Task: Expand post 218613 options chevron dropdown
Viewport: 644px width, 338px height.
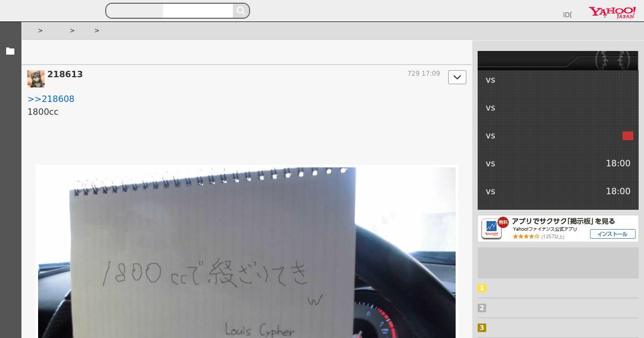Action: click(457, 77)
